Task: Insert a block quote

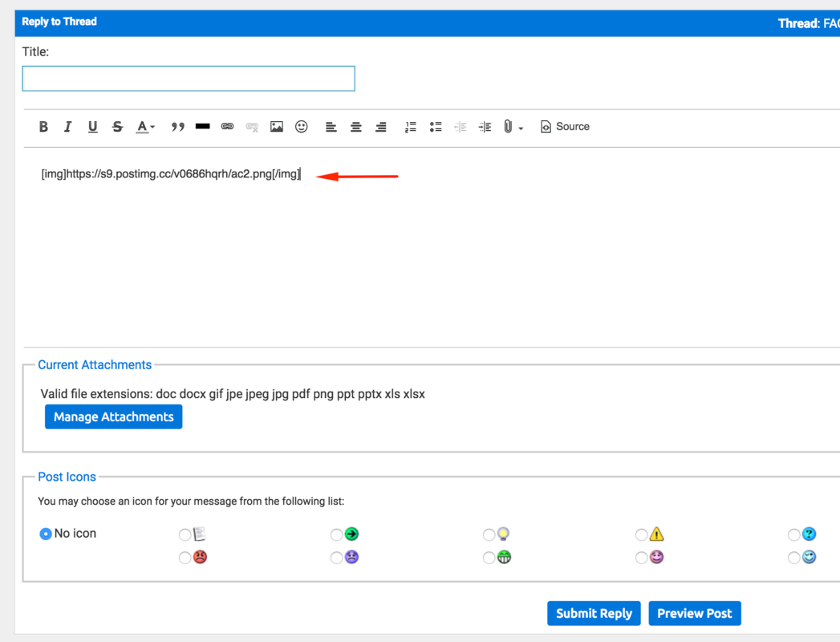Action: tap(177, 127)
